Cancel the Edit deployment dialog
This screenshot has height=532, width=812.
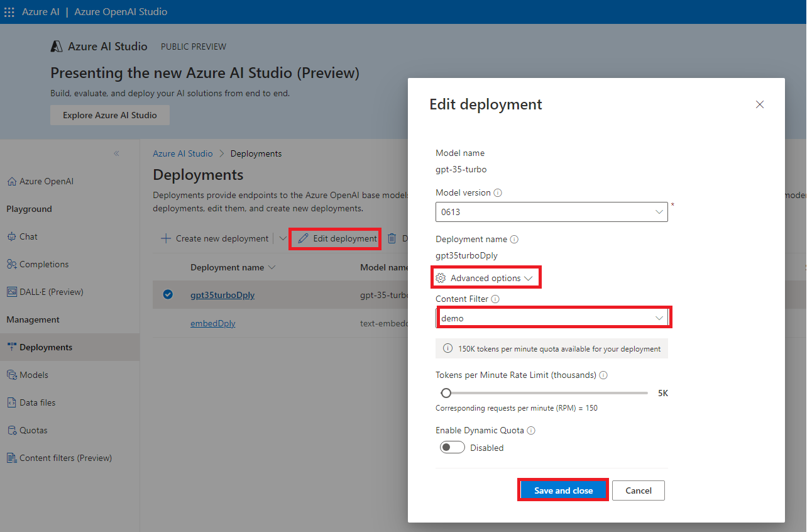point(639,490)
